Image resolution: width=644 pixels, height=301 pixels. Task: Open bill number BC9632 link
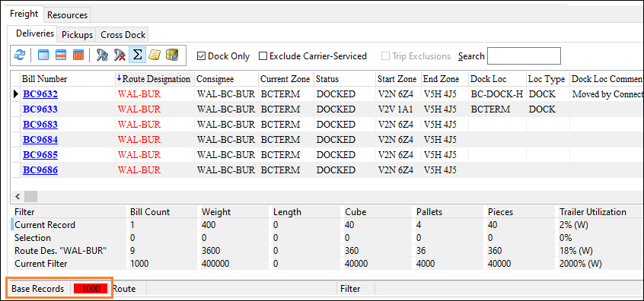(40, 94)
